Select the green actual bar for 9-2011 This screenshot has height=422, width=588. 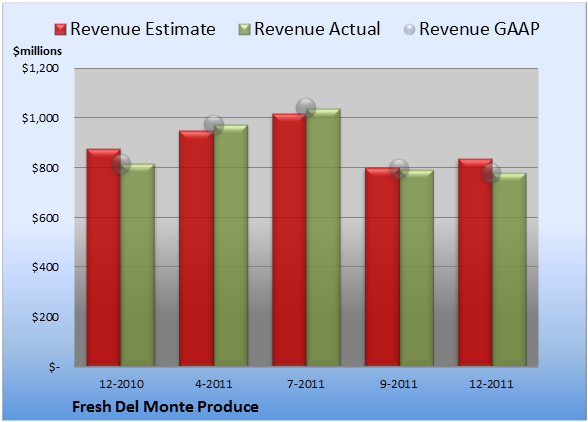[416, 268]
